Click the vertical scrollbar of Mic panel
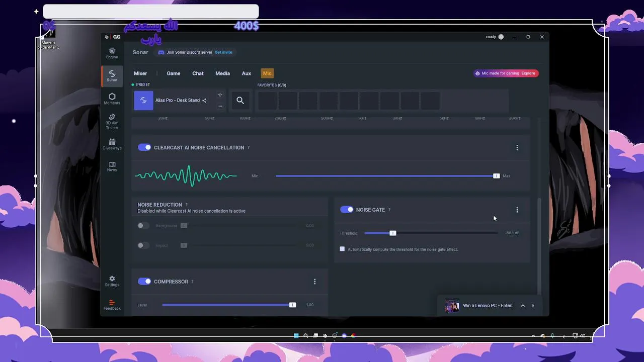Viewport: 644px width, 362px height. (x=539, y=246)
